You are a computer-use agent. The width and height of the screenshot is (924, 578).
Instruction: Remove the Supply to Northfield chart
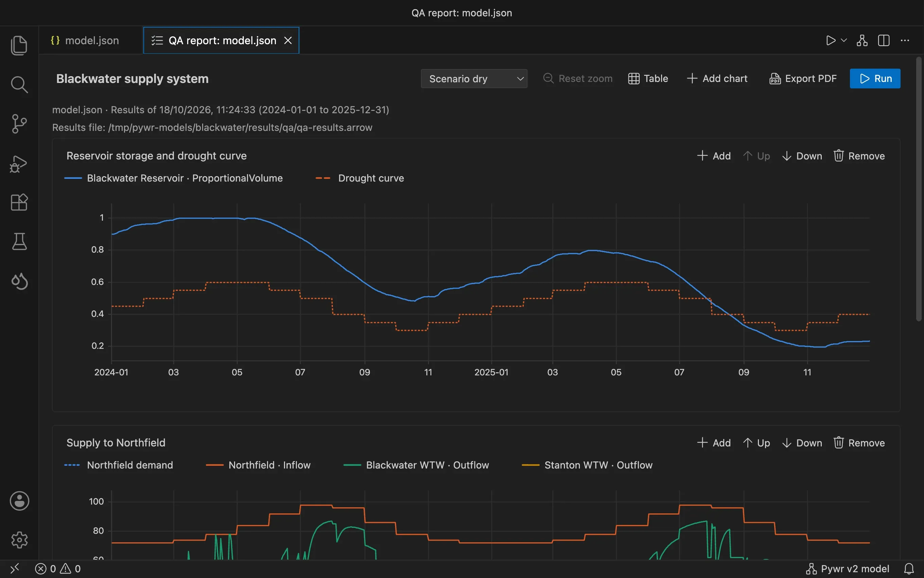click(x=859, y=443)
